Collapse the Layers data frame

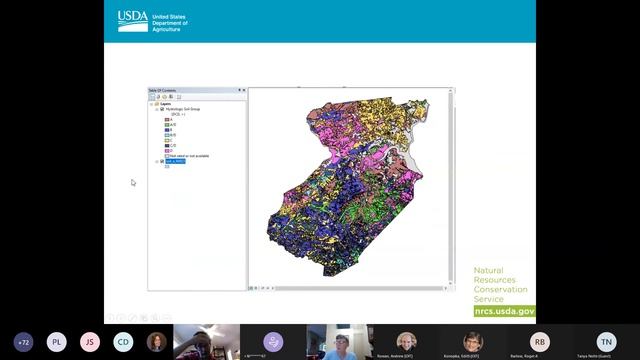151,104
